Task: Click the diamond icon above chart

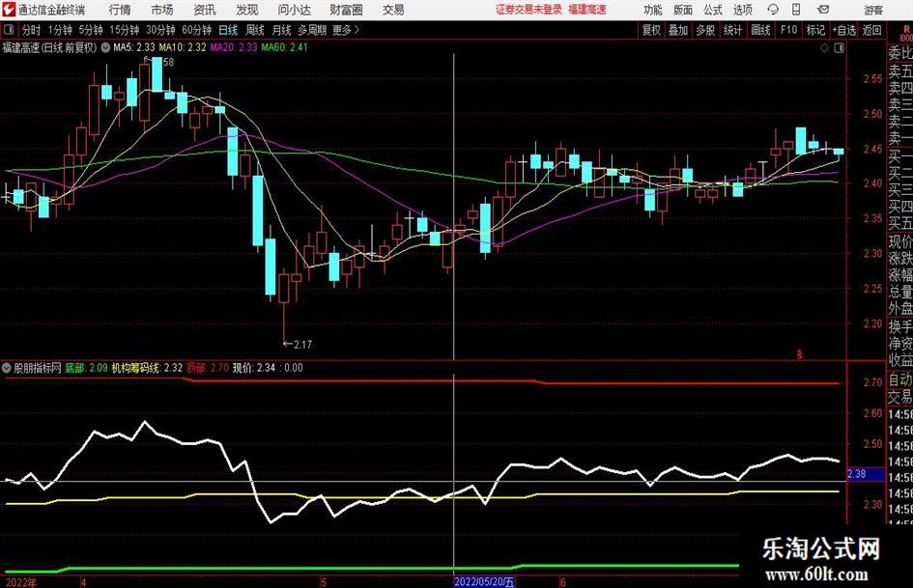Action: point(824,48)
